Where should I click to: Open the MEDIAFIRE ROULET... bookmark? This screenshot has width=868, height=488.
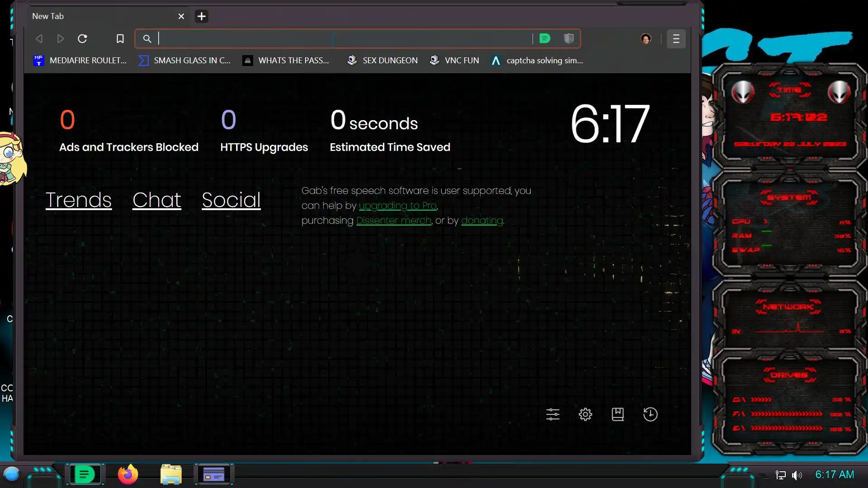point(80,61)
